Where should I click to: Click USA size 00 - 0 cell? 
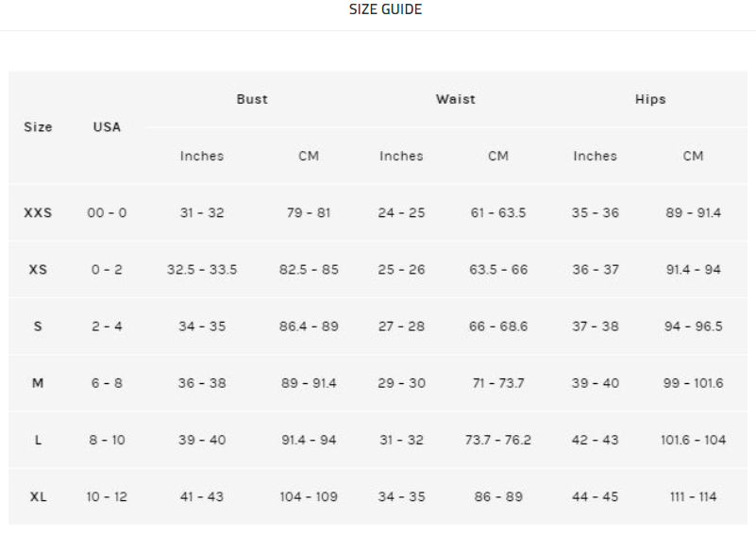(x=107, y=213)
